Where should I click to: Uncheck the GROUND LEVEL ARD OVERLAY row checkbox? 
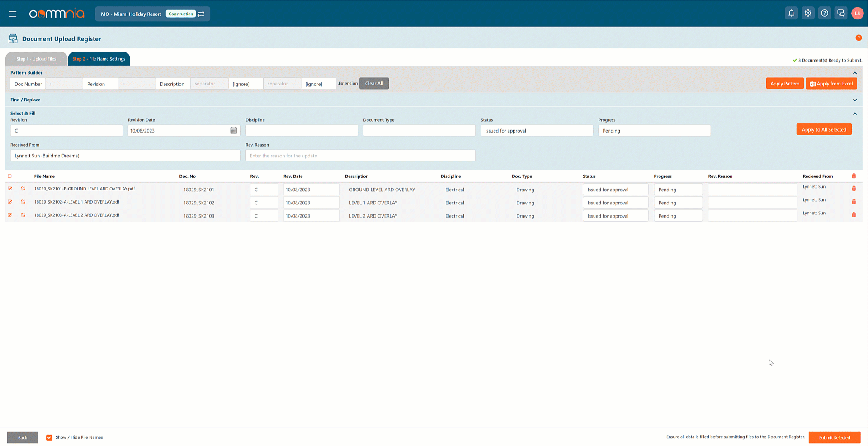tap(10, 189)
